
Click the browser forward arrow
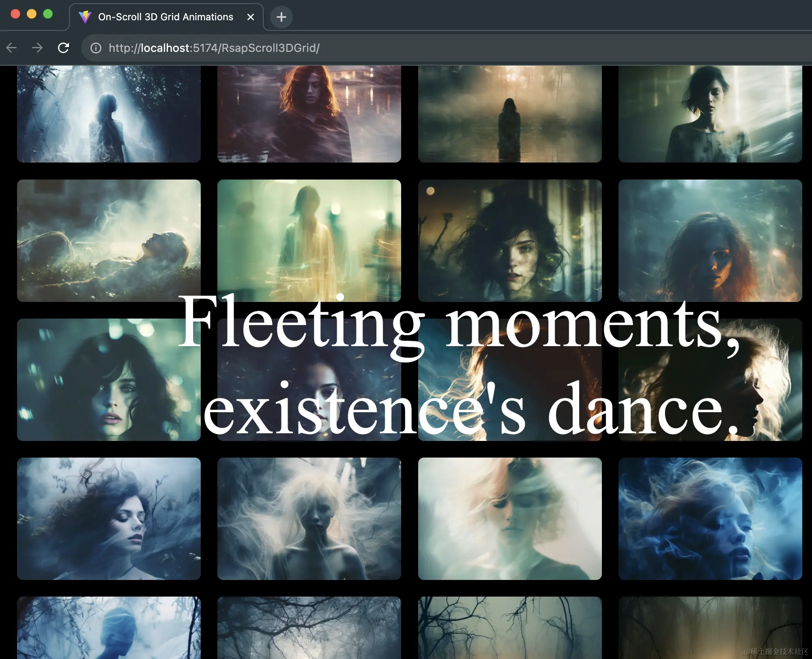click(37, 48)
